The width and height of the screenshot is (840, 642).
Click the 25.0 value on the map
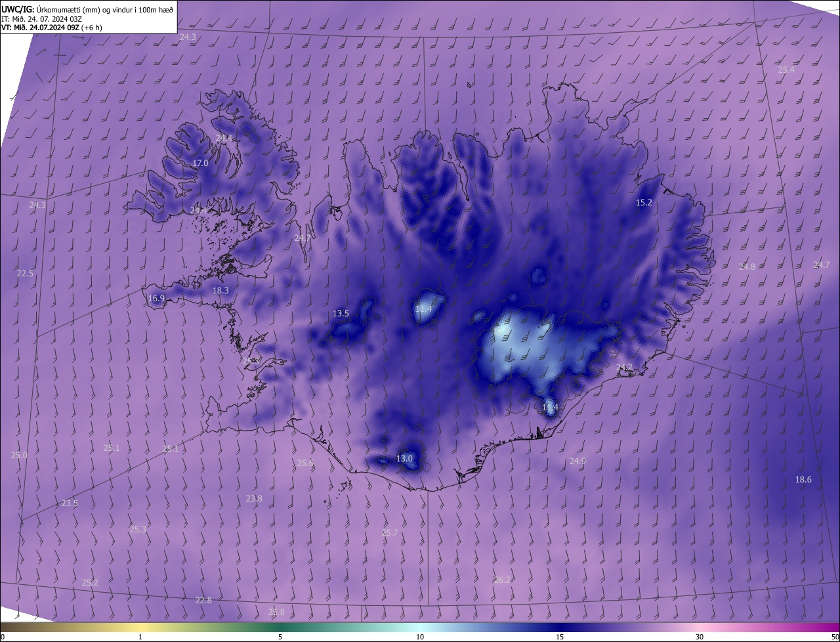coord(19,456)
